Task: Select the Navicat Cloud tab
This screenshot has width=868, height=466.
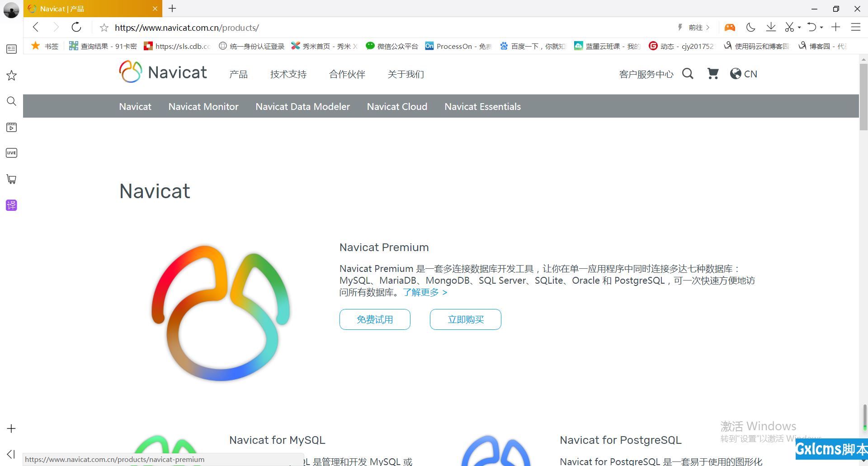Action: 397,106
